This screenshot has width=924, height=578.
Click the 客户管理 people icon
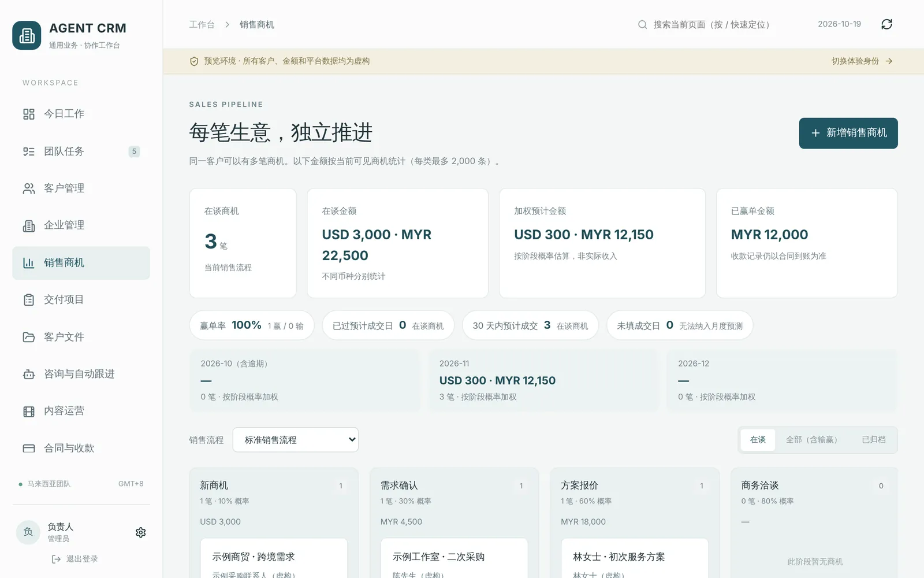click(29, 188)
